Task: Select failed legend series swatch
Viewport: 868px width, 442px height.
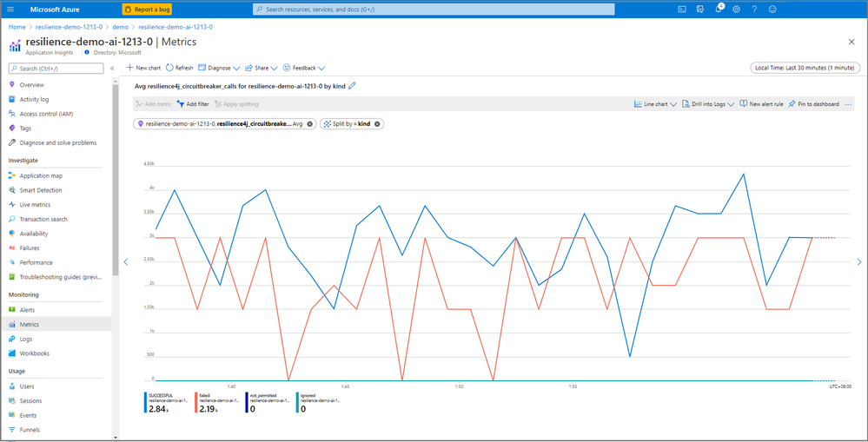Action: point(196,403)
